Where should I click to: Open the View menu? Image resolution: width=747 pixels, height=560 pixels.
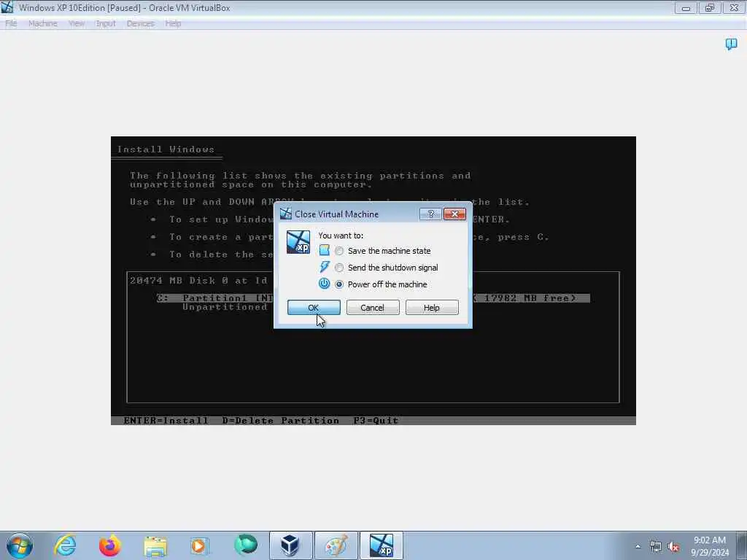(x=76, y=23)
